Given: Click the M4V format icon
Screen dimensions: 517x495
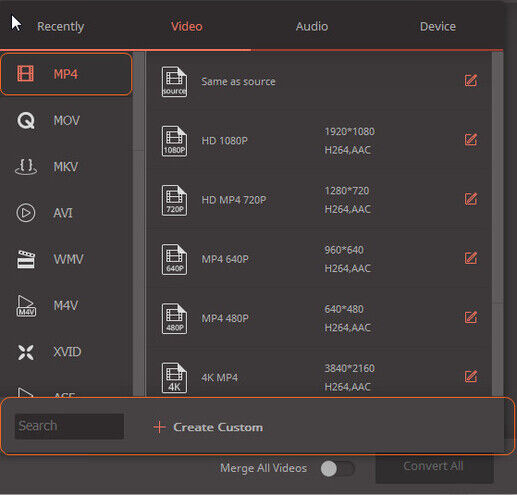Looking at the screenshot, I should coord(26,305).
